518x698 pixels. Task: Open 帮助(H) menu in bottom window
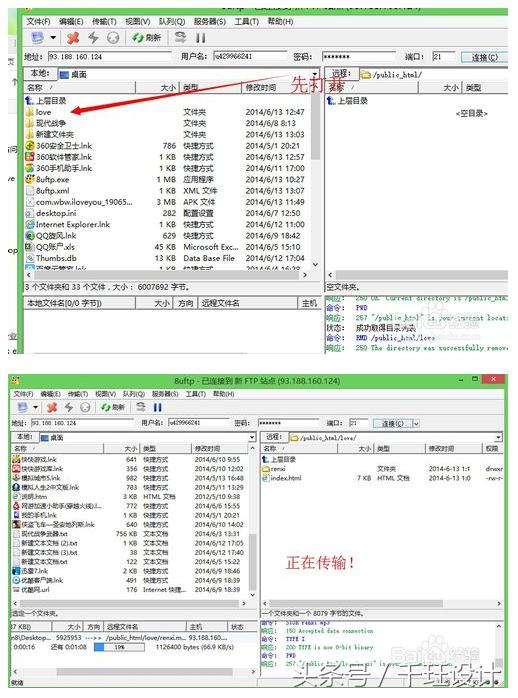click(223, 394)
